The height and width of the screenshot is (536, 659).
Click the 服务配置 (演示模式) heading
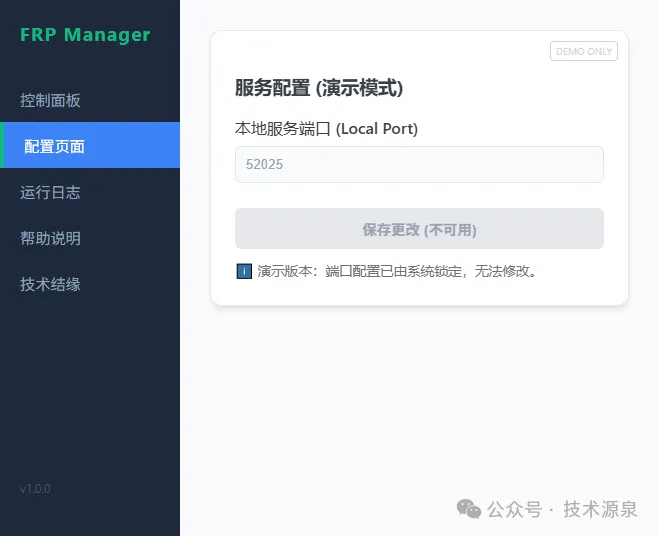319,88
